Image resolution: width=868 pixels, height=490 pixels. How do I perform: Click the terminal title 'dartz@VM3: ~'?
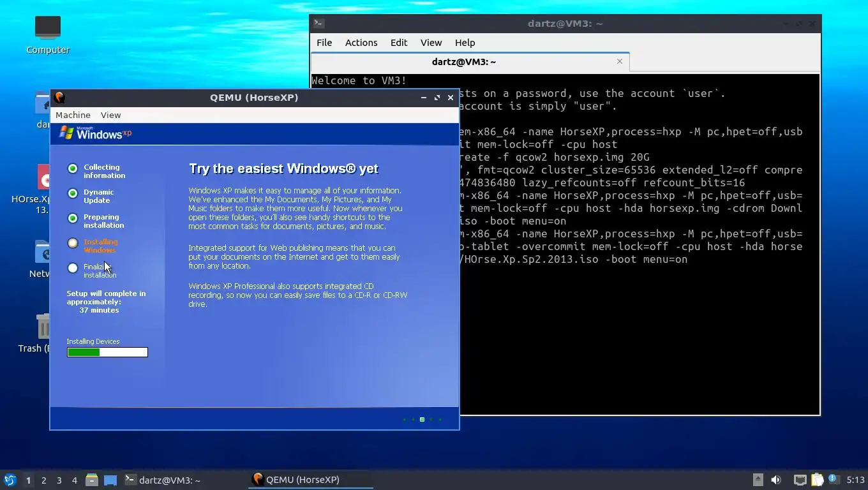[565, 24]
